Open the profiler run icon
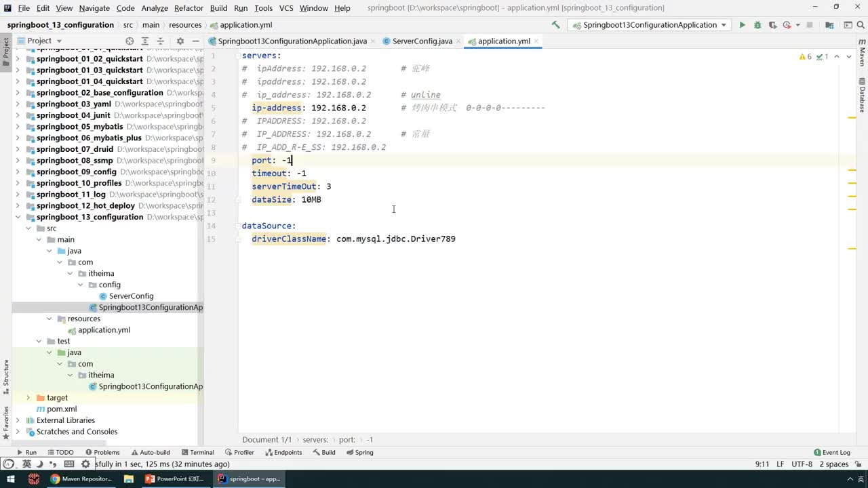 (x=787, y=25)
